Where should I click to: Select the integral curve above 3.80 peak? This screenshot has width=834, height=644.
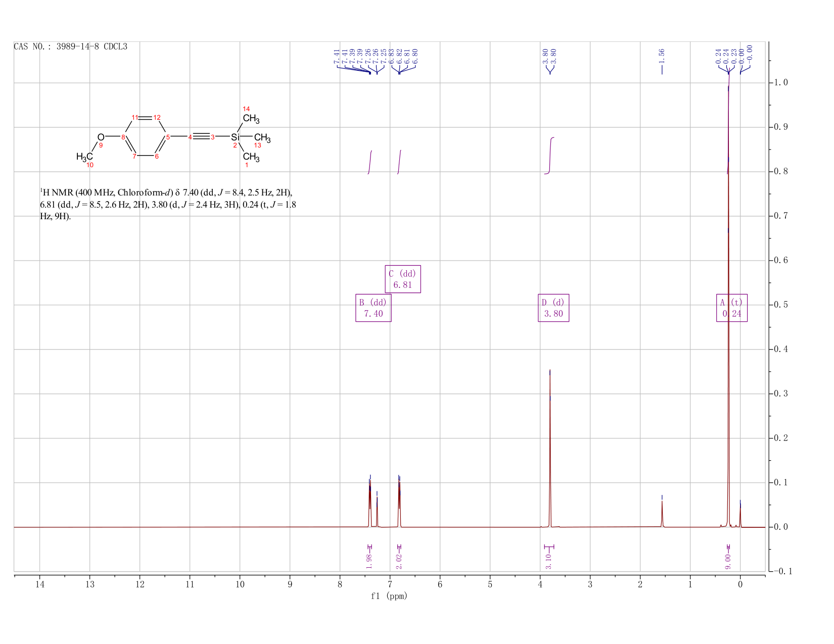click(x=549, y=156)
